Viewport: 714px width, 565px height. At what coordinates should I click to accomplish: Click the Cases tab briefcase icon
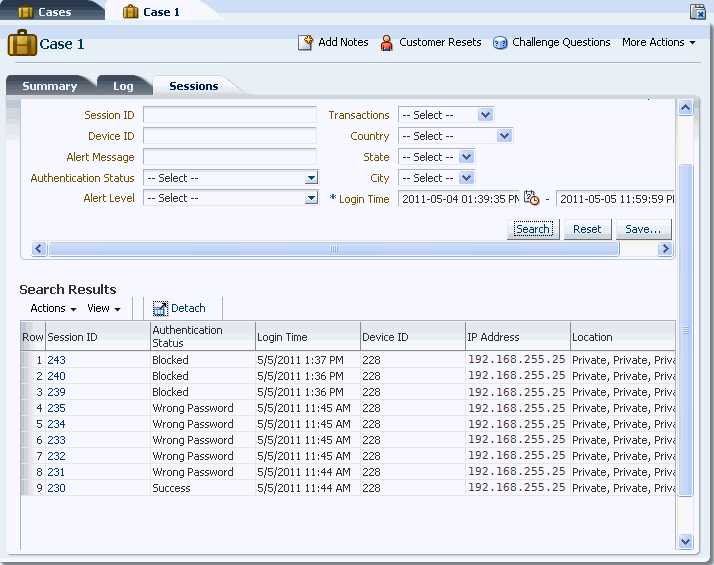pos(26,12)
